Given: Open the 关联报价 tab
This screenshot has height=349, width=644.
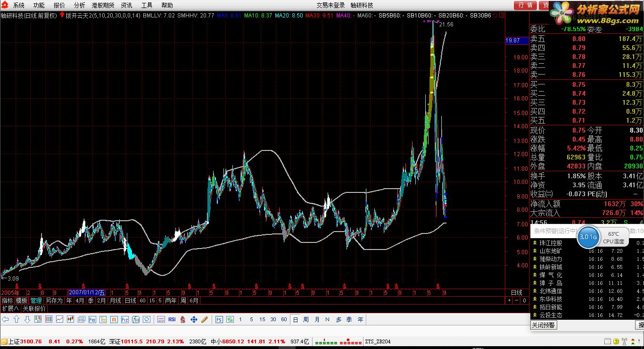Looking at the screenshot, I should [x=34, y=308].
